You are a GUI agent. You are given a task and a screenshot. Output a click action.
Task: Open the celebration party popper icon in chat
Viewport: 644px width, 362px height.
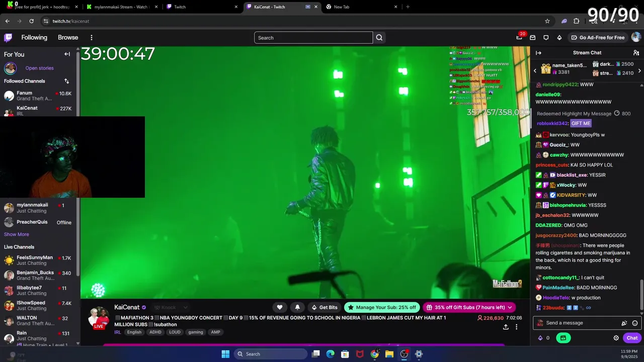(624, 323)
